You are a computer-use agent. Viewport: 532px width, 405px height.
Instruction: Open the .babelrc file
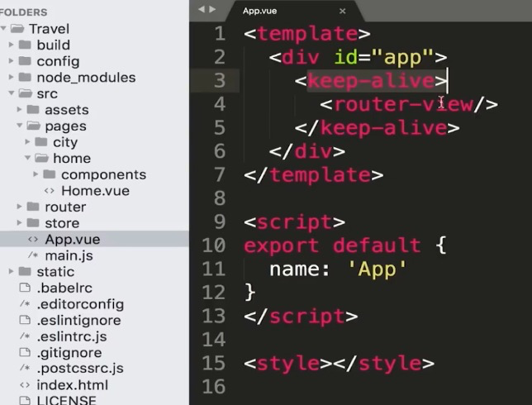click(64, 288)
